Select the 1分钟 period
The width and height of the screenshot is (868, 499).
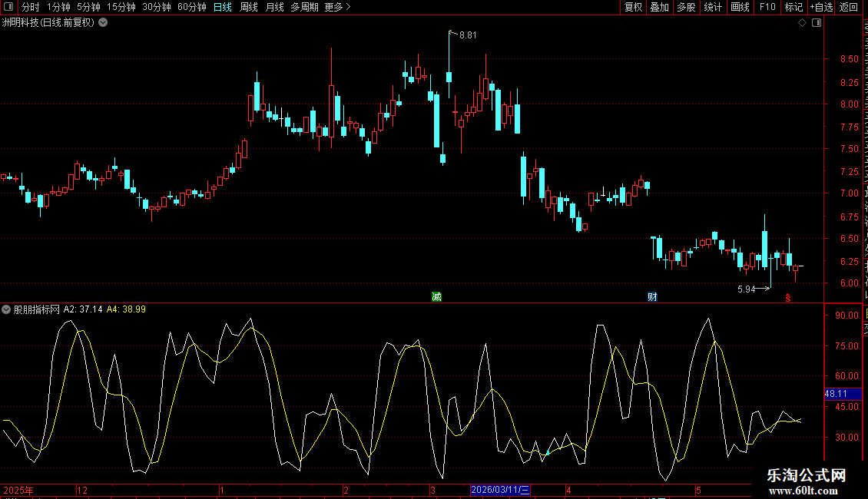pyautogui.click(x=58, y=7)
